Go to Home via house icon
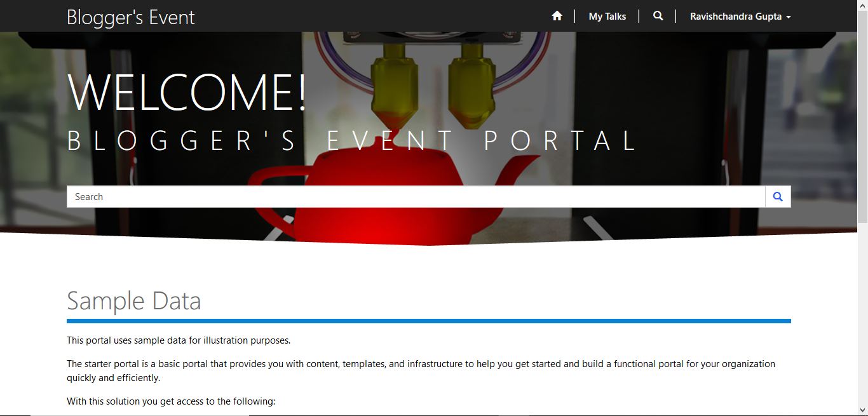Image resolution: width=868 pixels, height=416 pixels. (557, 16)
